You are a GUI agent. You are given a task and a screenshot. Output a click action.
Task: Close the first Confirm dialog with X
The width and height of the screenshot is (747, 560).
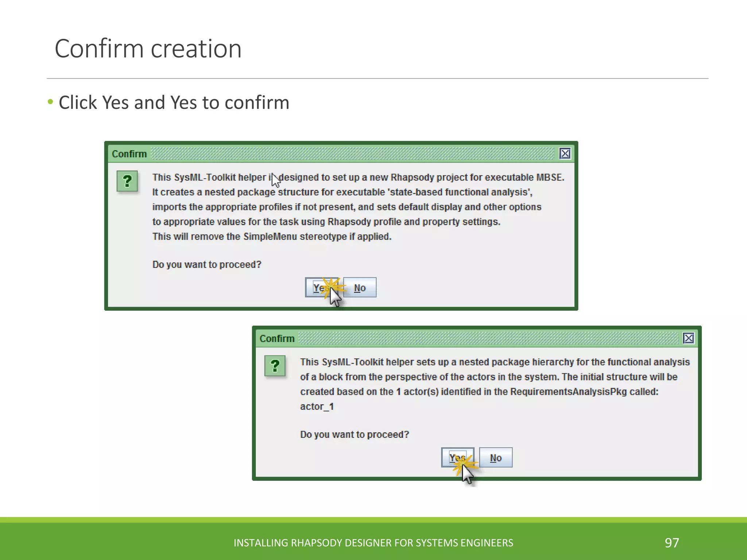565,153
